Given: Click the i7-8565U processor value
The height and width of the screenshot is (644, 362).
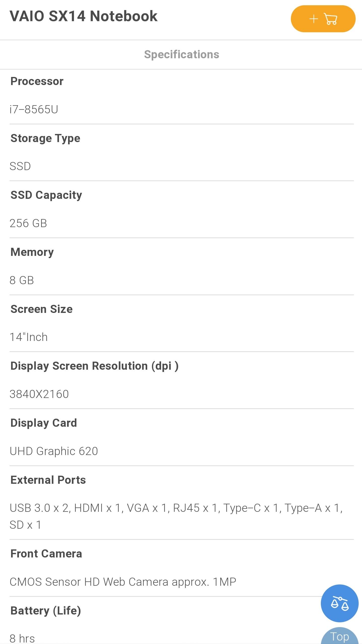Looking at the screenshot, I should [x=34, y=110].
